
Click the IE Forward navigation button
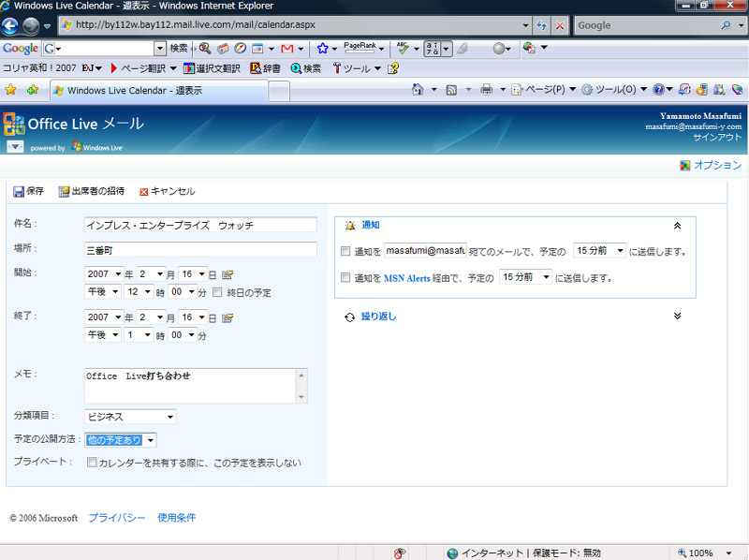[x=31, y=26]
